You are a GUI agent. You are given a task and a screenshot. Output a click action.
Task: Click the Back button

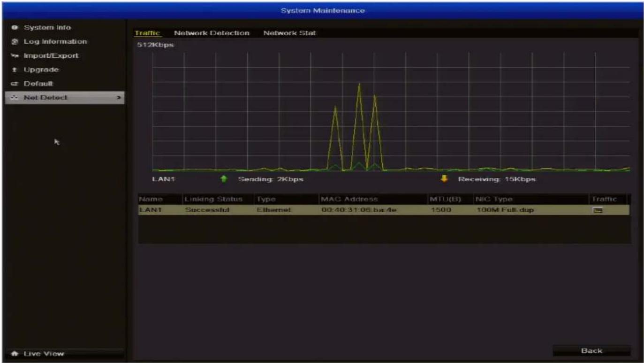pyautogui.click(x=591, y=351)
